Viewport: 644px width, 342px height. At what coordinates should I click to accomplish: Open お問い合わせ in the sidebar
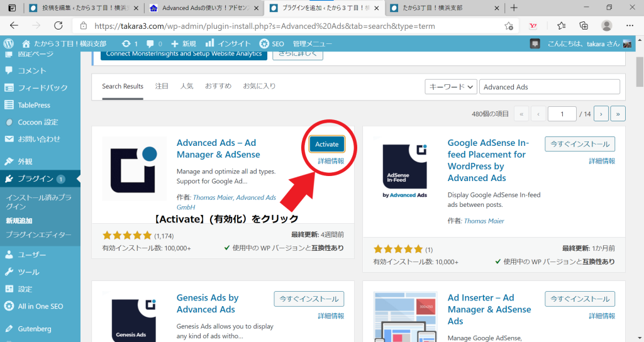[x=40, y=139]
